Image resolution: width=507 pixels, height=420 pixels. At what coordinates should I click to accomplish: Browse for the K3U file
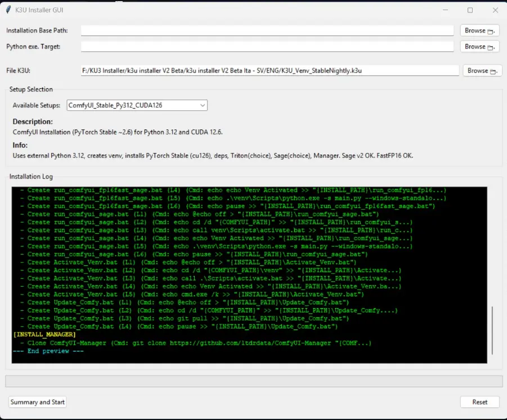click(x=482, y=71)
